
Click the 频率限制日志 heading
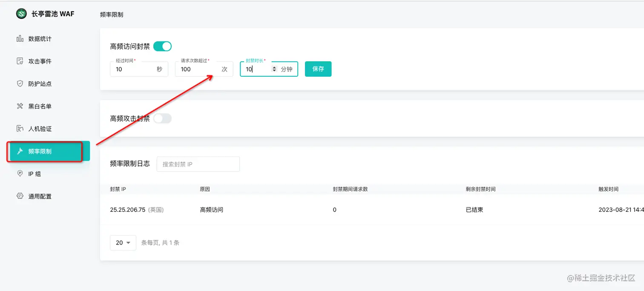click(130, 164)
